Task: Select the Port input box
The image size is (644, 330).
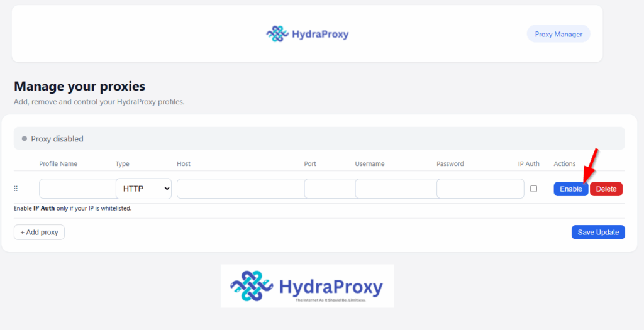Action: point(329,189)
